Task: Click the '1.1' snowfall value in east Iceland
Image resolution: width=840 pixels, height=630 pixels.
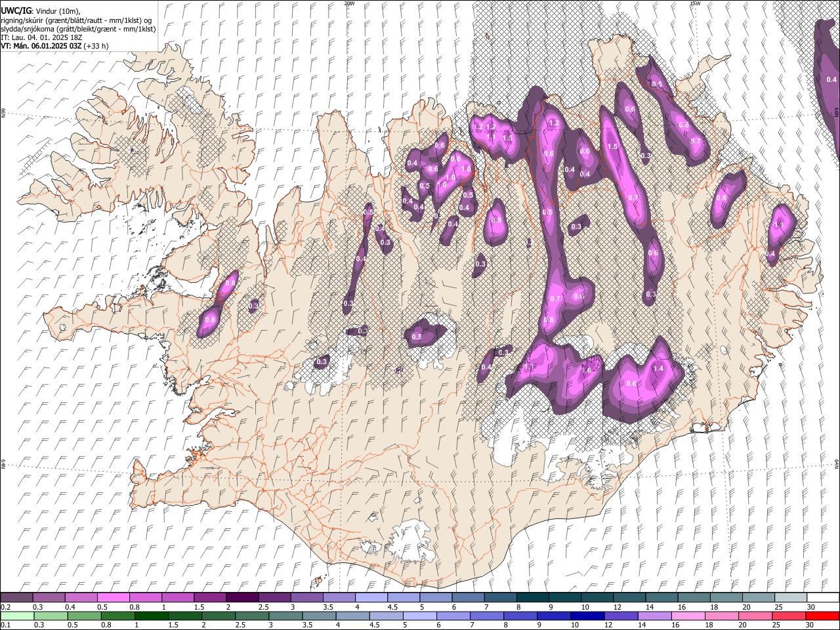Action: (x=780, y=224)
